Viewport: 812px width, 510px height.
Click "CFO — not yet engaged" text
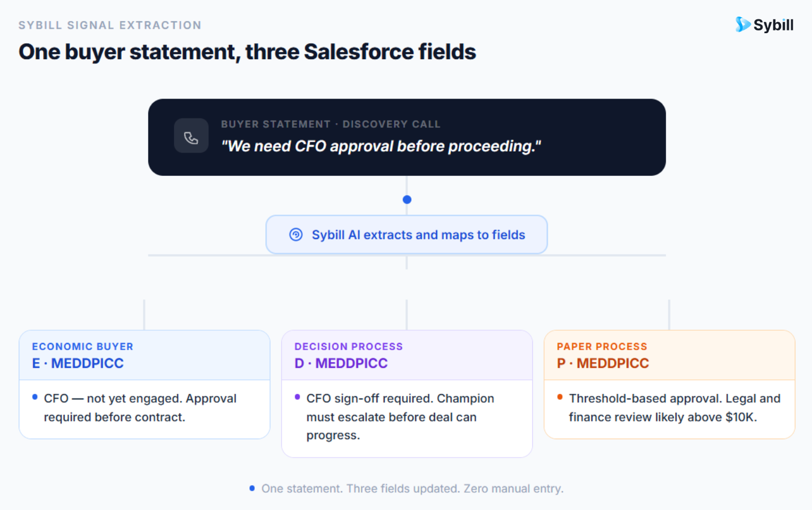click(x=140, y=408)
